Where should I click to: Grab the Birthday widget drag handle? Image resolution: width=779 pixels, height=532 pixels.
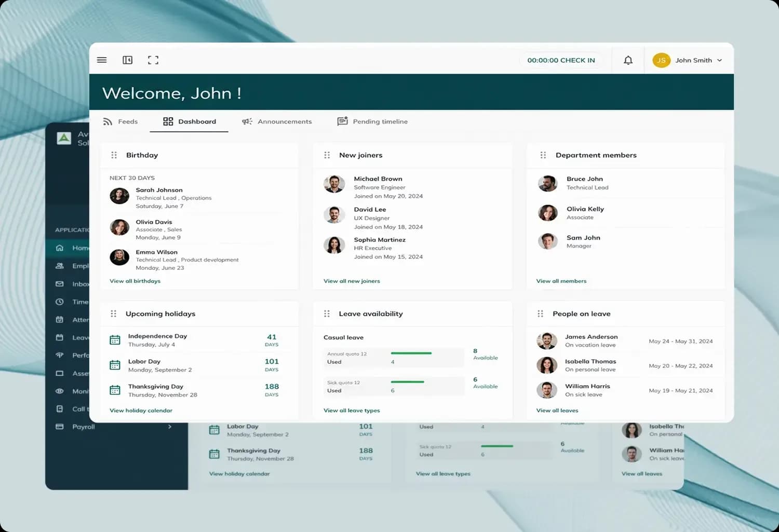(114, 155)
